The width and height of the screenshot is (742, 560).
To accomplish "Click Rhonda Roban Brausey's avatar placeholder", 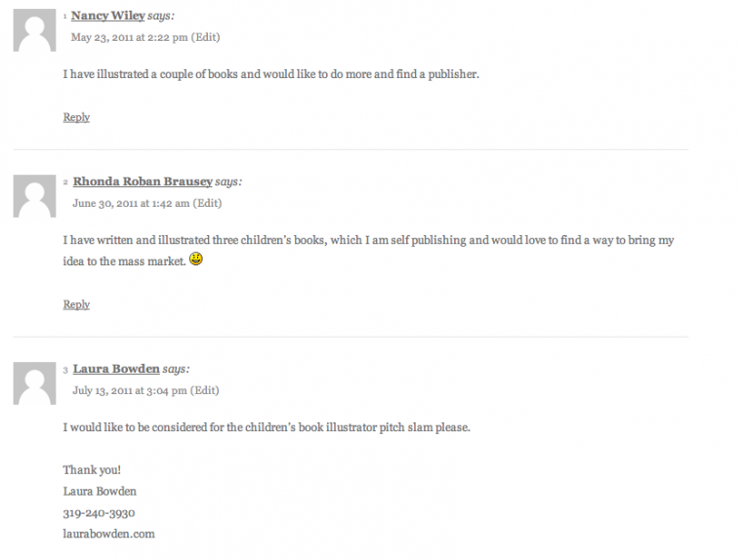I will tap(34, 196).
